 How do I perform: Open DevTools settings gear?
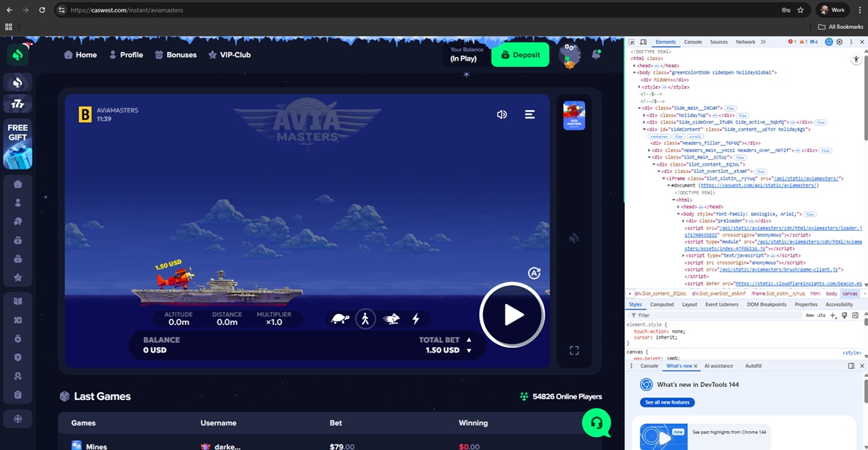pyautogui.click(x=839, y=42)
